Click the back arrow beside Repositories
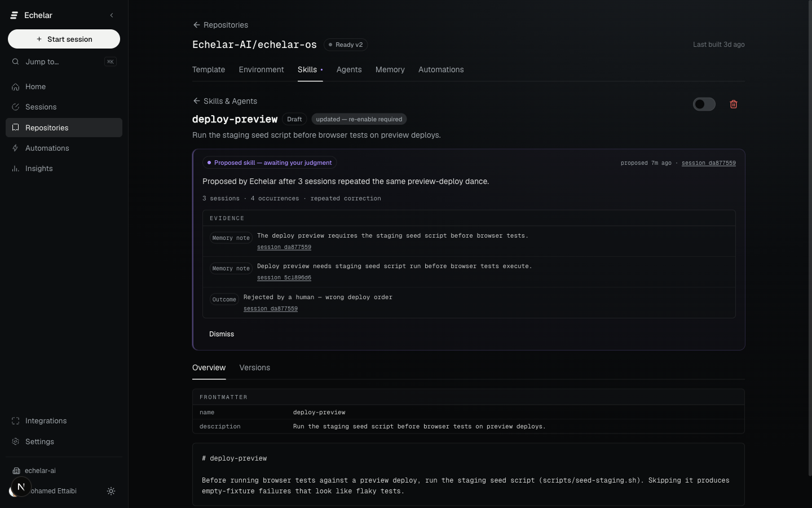 pyautogui.click(x=196, y=25)
